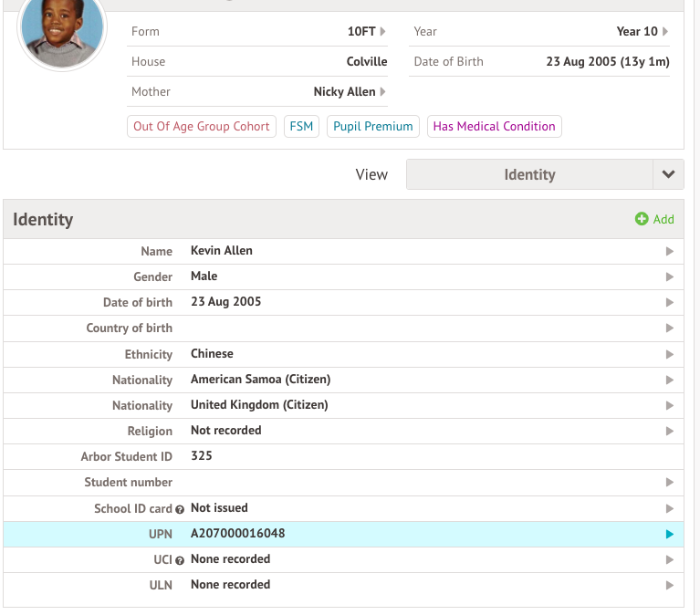This screenshot has height=615, width=700.
Task: Click arrow icon on Religion row
Action: [x=670, y=431]
